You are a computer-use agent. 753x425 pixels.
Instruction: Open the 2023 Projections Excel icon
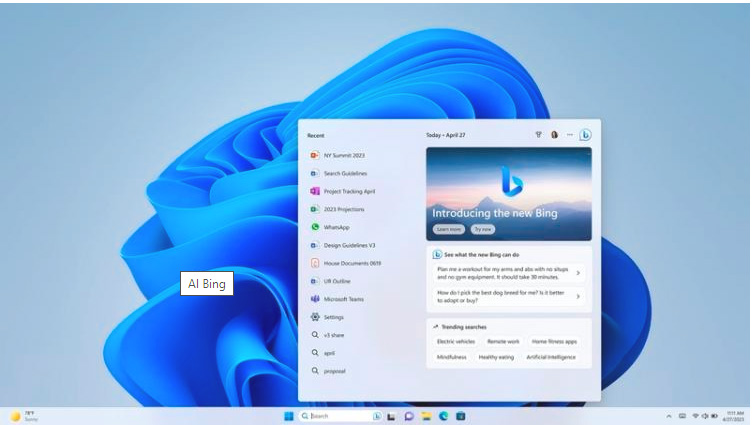(x=315, y=209)
